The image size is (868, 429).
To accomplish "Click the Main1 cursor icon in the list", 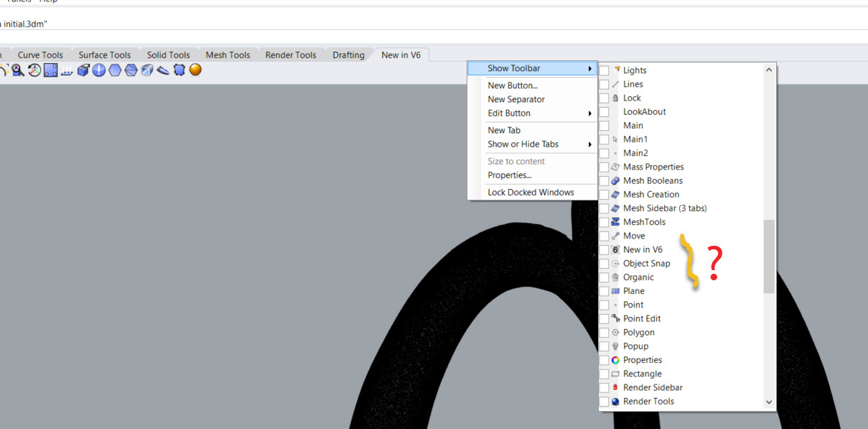I will click(x=615, y=139).
